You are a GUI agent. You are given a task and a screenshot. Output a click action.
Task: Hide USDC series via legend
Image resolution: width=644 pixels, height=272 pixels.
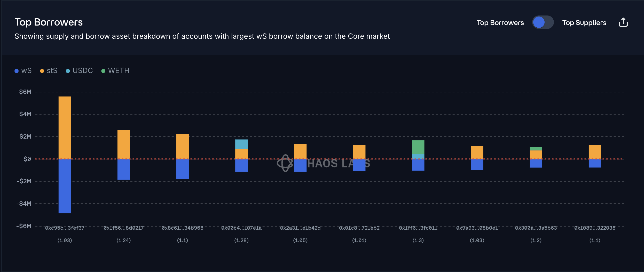[82, 71]
